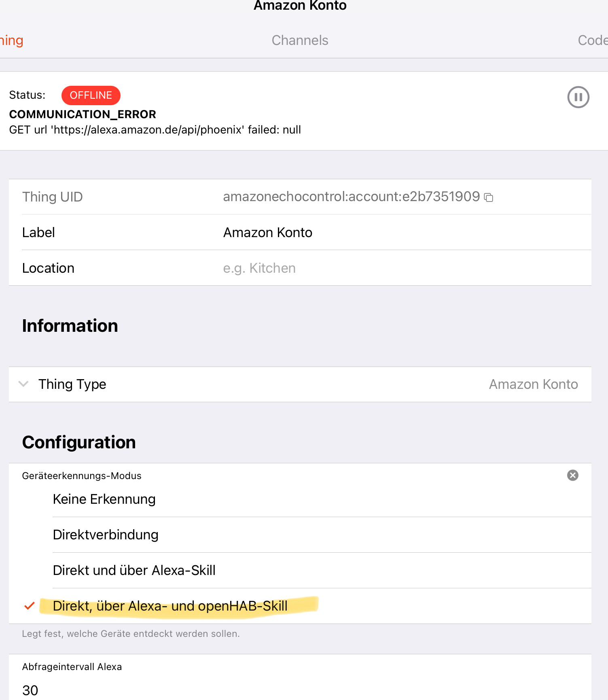608x700 pixels.
Task: Switch to the Channels tab
Action: click(x=300, y=40)
